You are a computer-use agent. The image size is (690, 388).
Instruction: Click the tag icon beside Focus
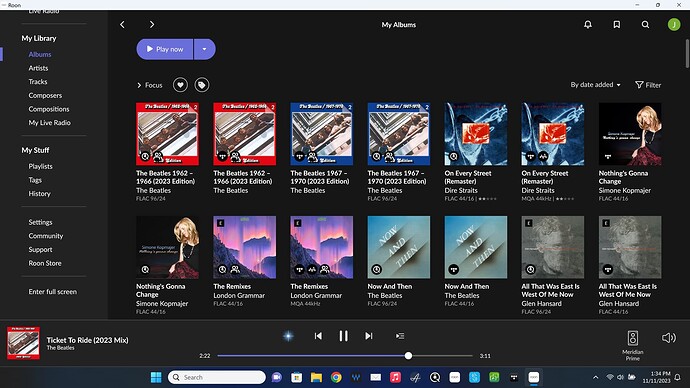[x=202, y=85]
